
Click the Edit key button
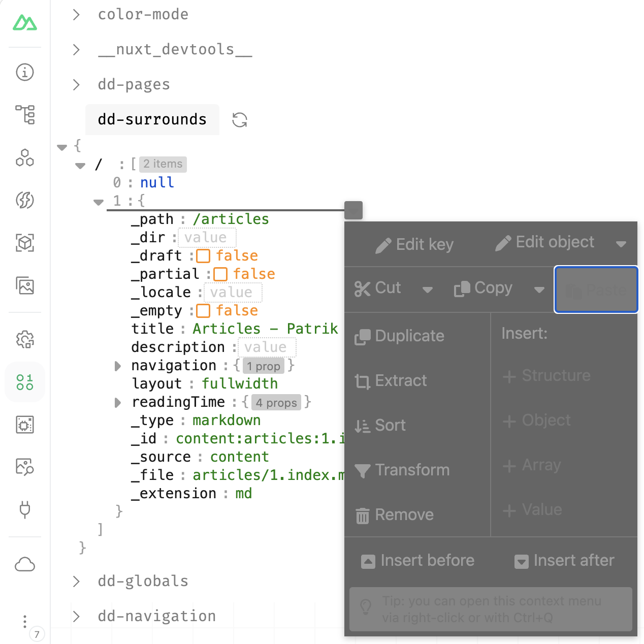(414, 244)
